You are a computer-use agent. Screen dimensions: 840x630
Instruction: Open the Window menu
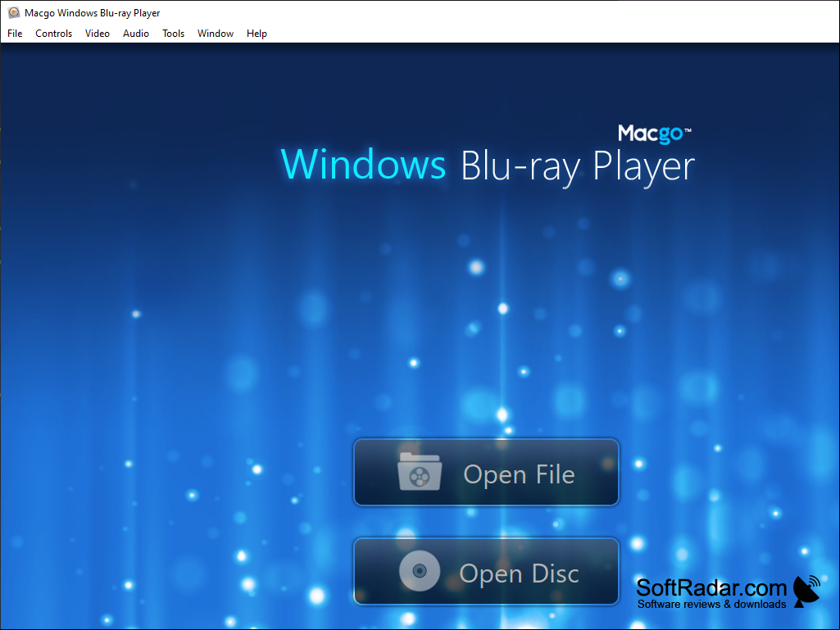coord(216,34)
